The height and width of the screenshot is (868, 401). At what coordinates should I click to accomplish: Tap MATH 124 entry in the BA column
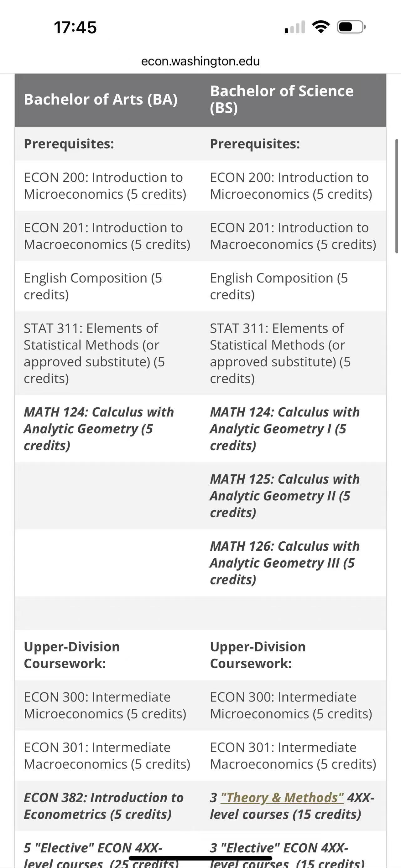coord(98,429)
